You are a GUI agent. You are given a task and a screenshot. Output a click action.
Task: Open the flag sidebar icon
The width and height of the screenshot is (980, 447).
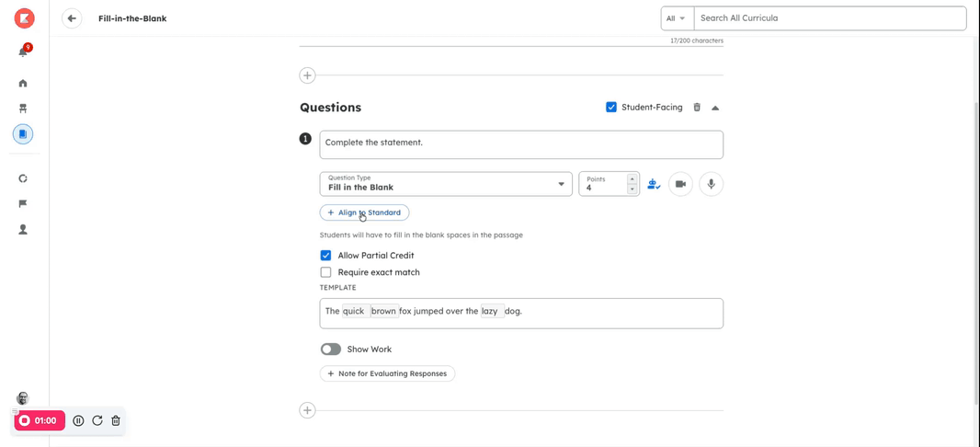tap(23, 204)
